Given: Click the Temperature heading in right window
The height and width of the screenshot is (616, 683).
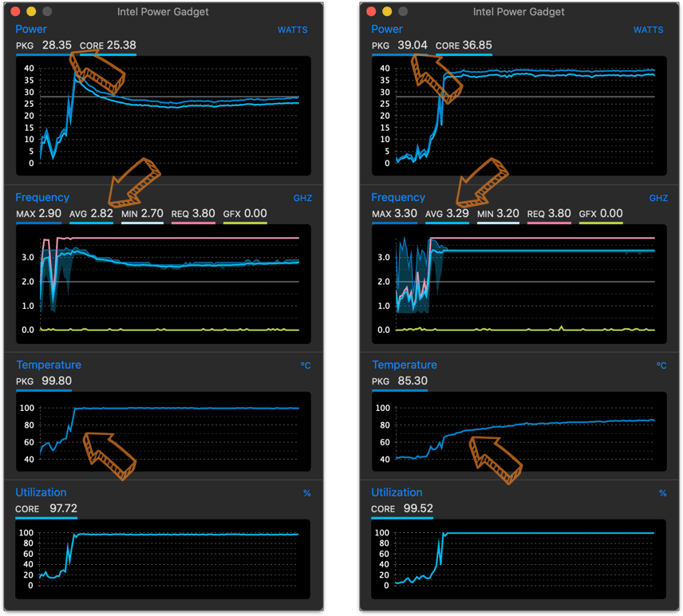Looking at the screenshot, I should tap(405, 365).
